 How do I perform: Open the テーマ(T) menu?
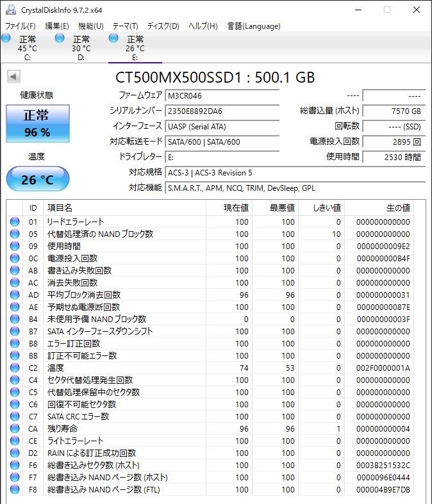coord(126,26)
